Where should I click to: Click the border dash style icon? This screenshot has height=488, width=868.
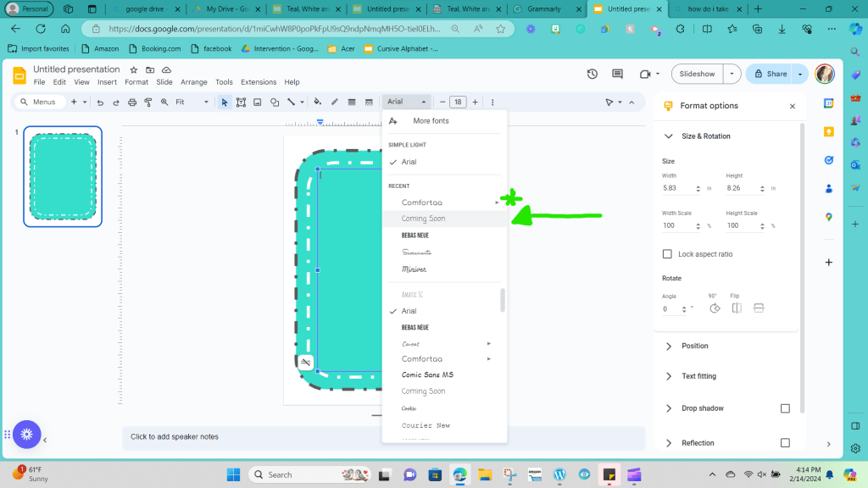click(369, 102)
